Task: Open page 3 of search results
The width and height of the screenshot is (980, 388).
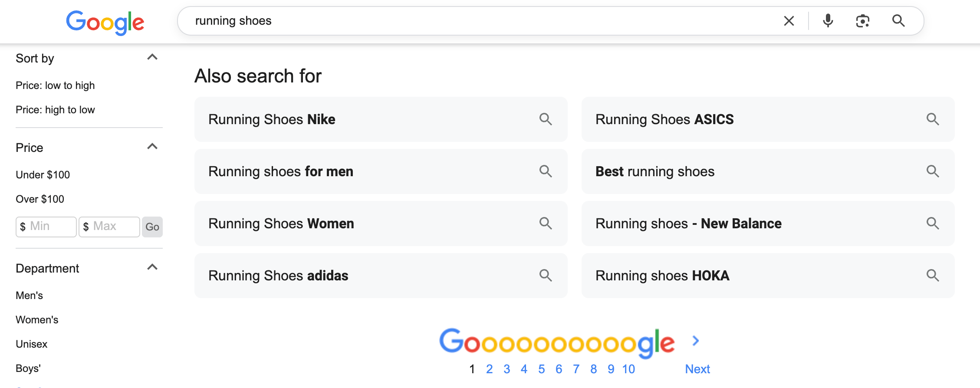Action: (506, 368)
